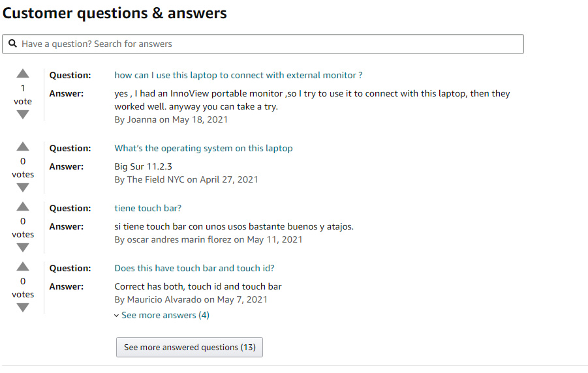Downvote the external monitor question

[23, 115]
